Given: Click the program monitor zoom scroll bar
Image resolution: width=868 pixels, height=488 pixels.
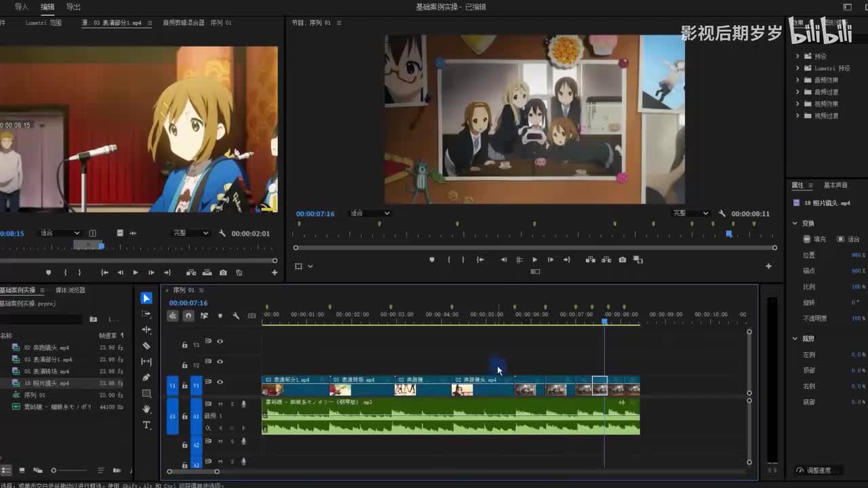Looking at the screenshot, I should coord(535,247).
